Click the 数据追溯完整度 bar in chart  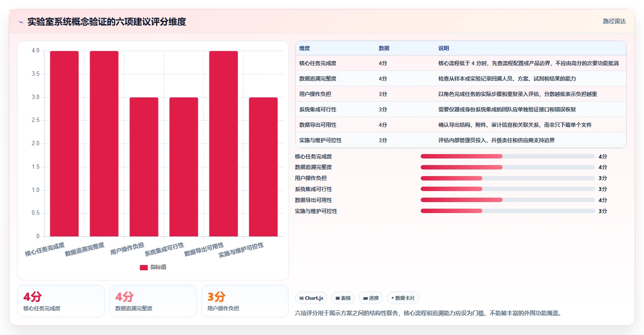coord(104,144)
